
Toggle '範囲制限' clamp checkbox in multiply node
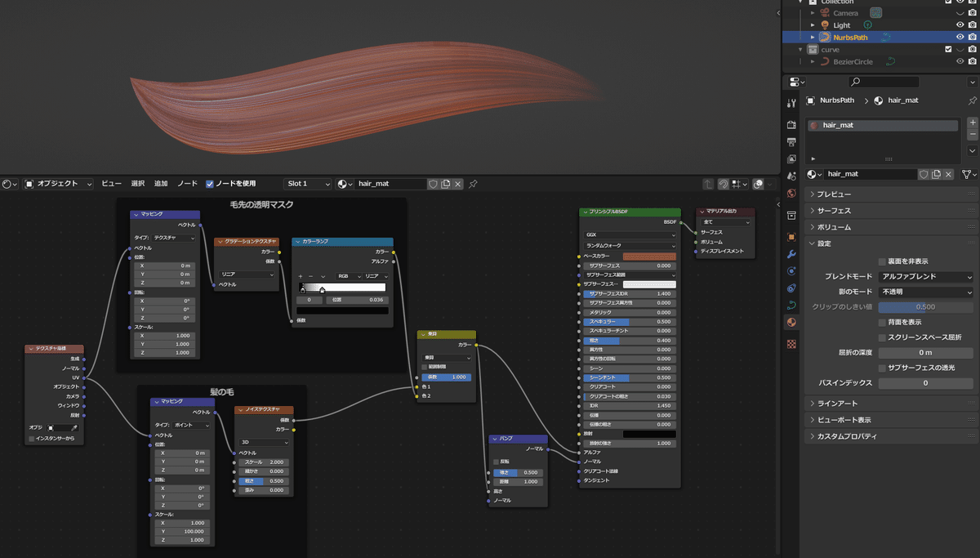(424, 367)
